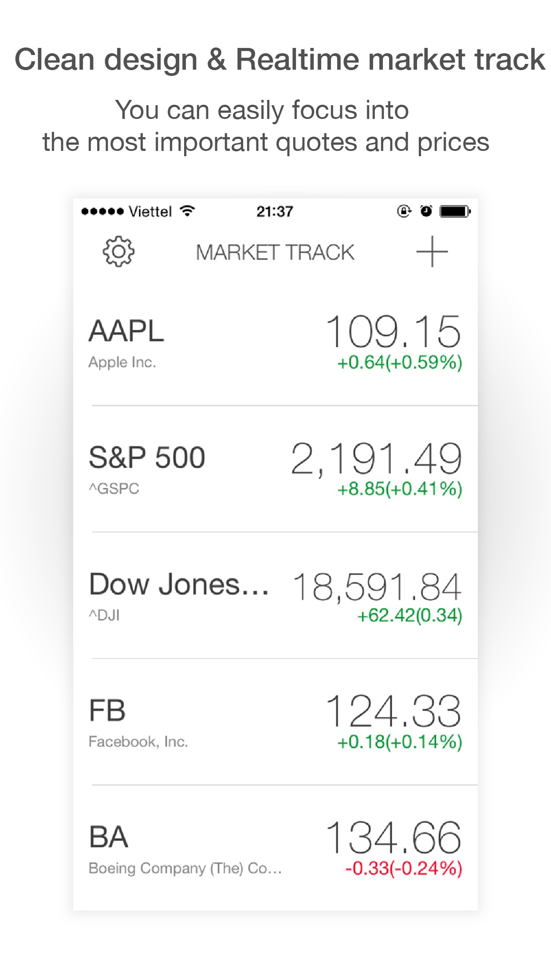Toggle the red -0.33(-0.24%) Boeing change
The height and width of the screenshot is (980, 551).
403,869
